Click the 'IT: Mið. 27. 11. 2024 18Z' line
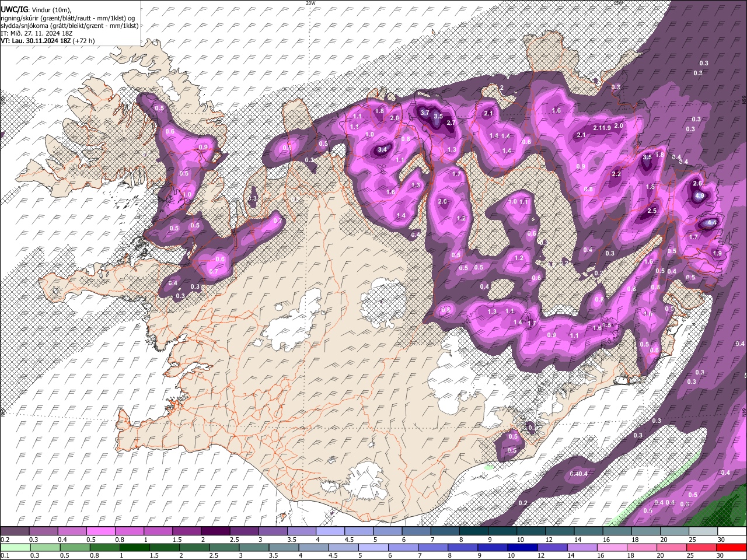747x560 pixels. point(36,33)
